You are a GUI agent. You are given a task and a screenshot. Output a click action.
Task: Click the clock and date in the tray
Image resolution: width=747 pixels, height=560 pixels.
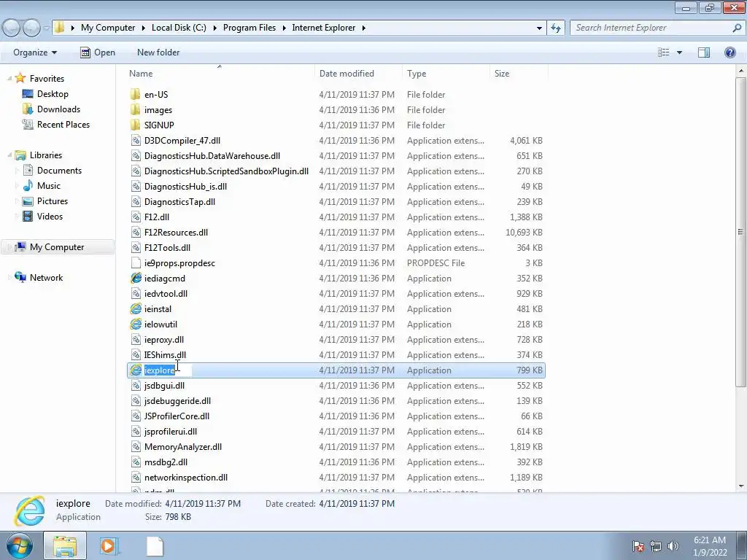click(709, 546)
